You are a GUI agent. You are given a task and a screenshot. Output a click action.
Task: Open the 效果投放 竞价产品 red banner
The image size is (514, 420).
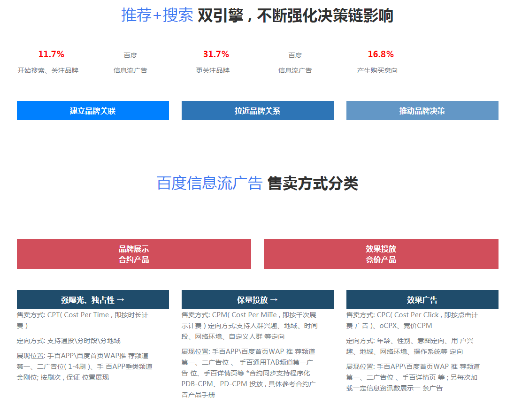coord(381,254)
